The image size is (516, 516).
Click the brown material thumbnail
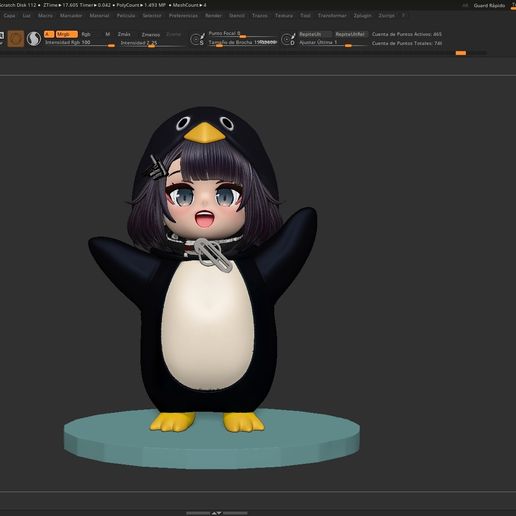[x=16, y=39]
